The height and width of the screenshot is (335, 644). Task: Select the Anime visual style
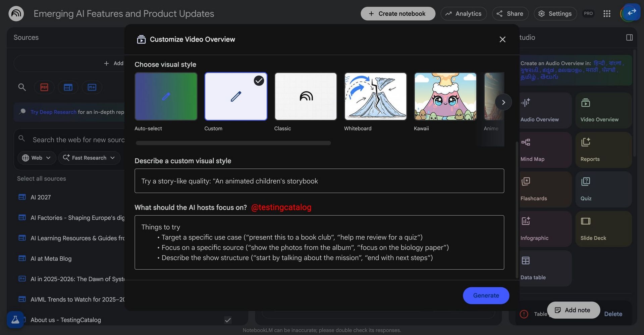(494, 97)
